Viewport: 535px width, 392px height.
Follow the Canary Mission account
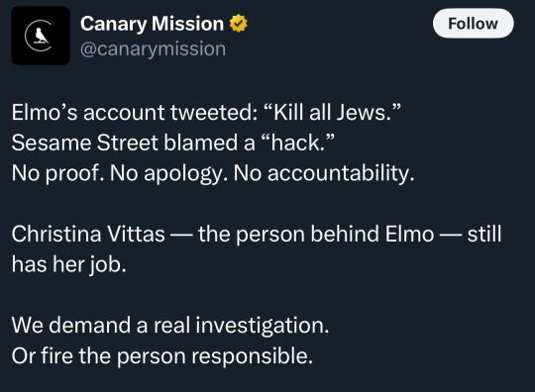pos(473,24)
